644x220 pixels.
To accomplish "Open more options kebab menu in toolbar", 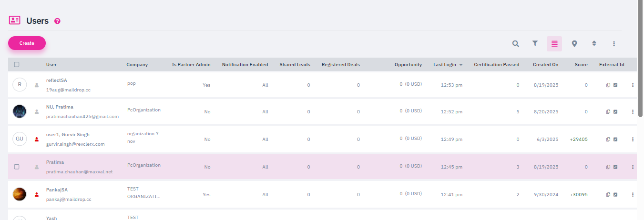I will tap(614, 44).
